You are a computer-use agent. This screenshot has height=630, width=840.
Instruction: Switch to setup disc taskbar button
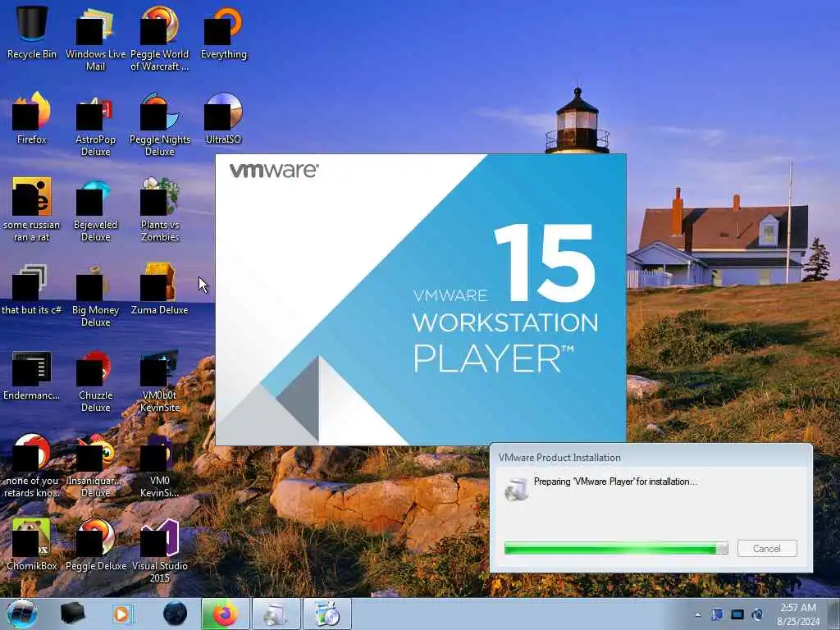(327, 614)
